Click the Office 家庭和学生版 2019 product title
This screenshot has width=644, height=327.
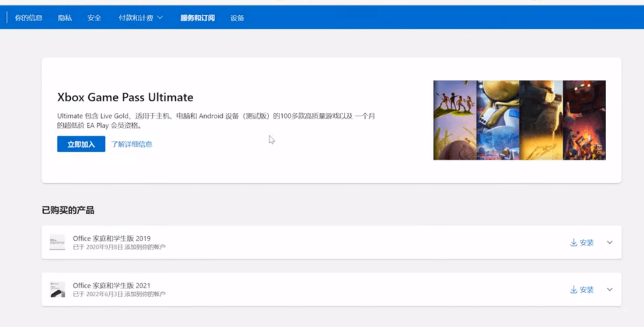coord(111,239)
